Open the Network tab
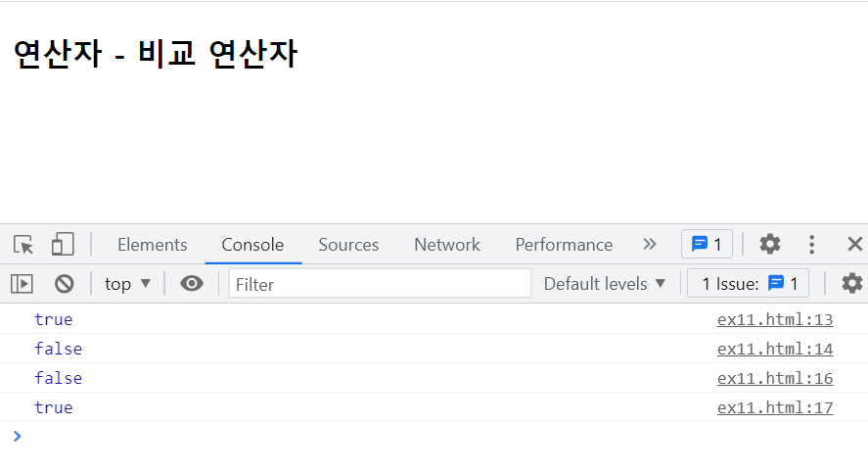 click(447, 245)
